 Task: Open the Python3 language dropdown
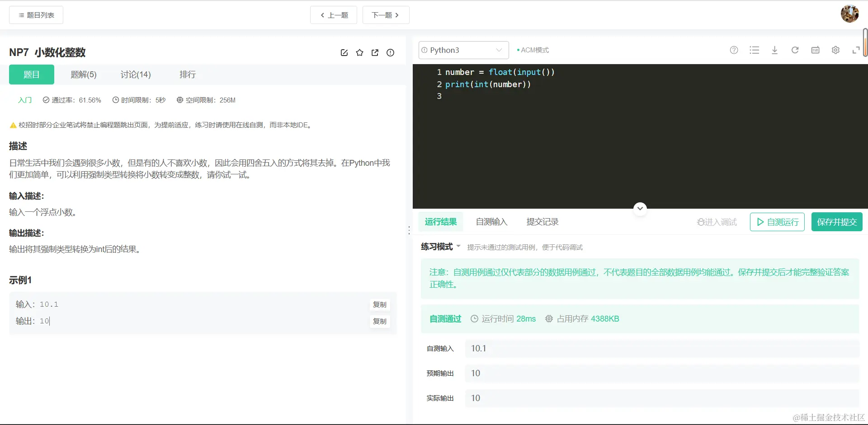pos(463,50)
